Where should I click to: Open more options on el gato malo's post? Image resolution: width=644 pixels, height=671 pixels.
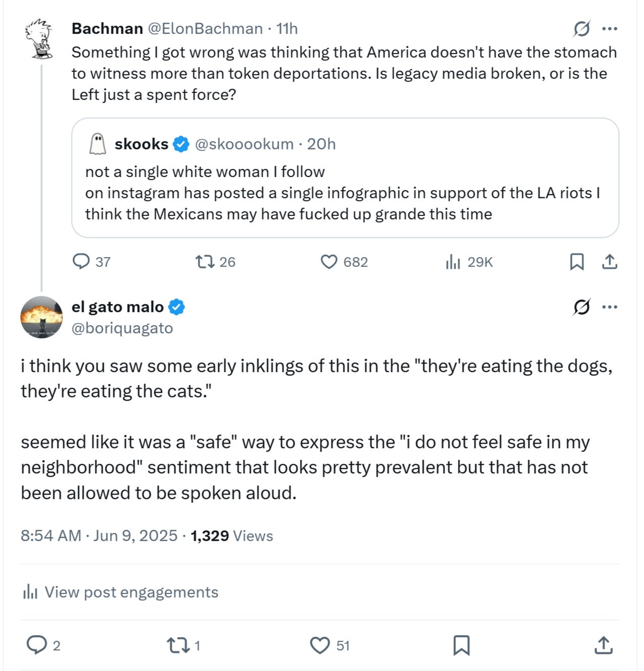(610, 307)
